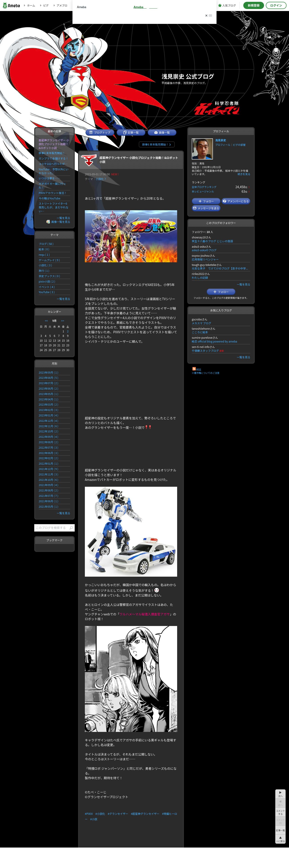Open 人気ブログ star link
289x868 pixels.
pos(227,5)
